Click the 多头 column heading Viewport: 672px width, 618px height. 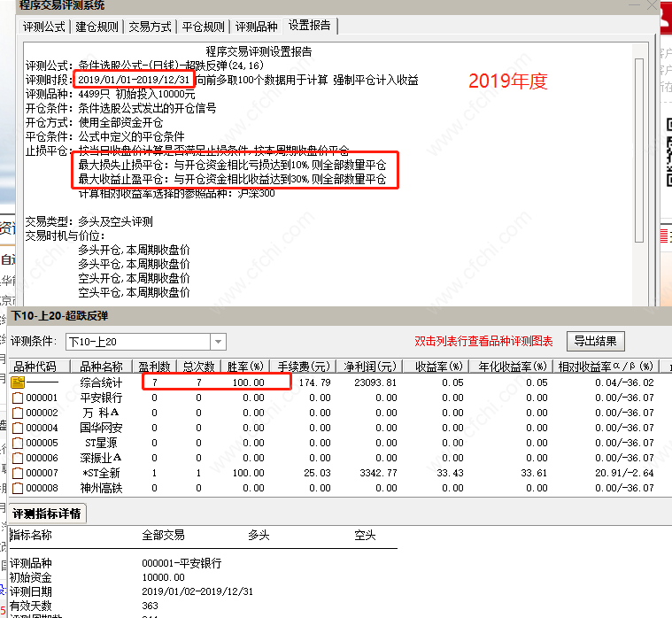259,535
